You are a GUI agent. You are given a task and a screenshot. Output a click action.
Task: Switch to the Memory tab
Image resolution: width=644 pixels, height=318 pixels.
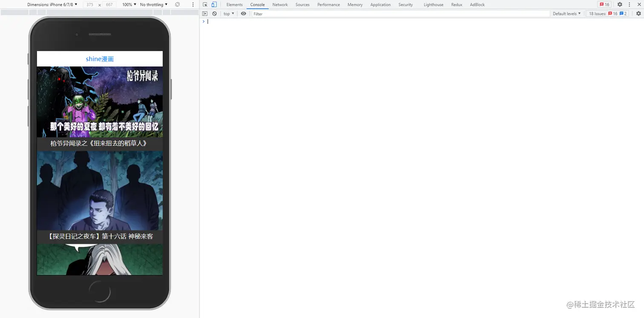point(355,5)
